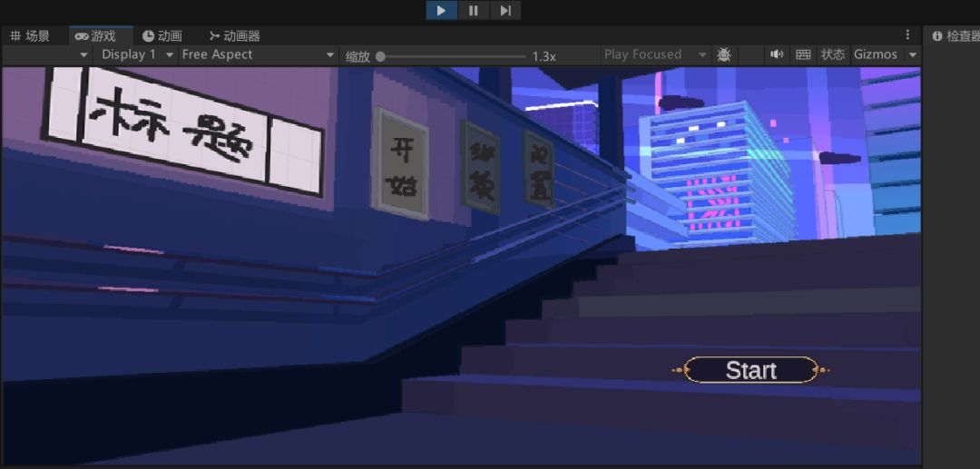Switch to the 场景 scene tab

tap(30, 36)
